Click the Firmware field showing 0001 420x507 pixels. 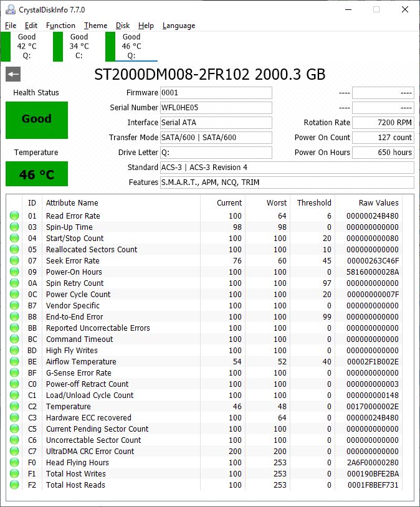[216, 93]
